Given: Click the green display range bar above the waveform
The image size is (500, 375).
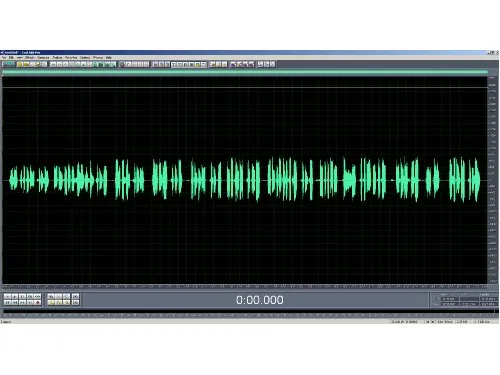Looking at the screenshot, I should click(245, 71).
